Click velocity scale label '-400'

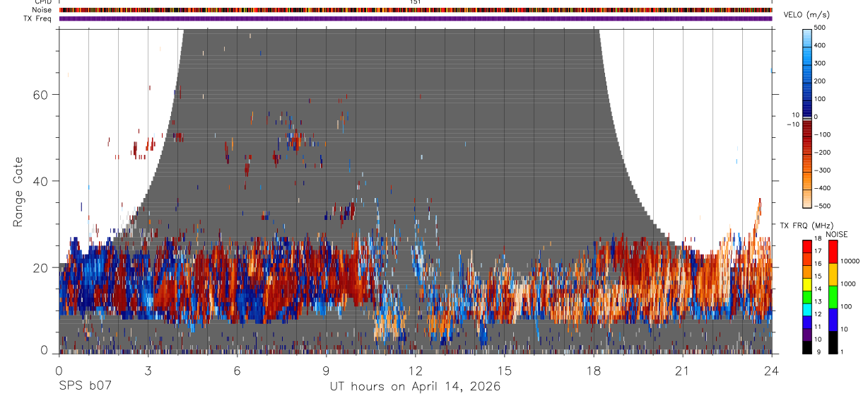pyautogui.click(x=823, y=188)
